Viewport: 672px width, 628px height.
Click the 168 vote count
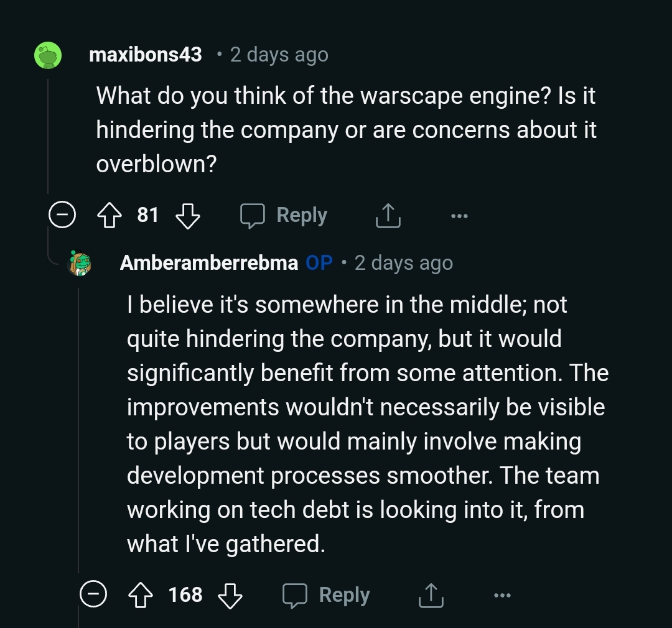tap(185, 594)
